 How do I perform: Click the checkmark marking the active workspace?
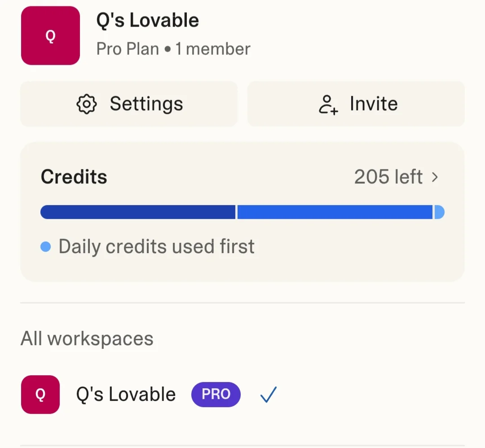[x=268, y=394]
